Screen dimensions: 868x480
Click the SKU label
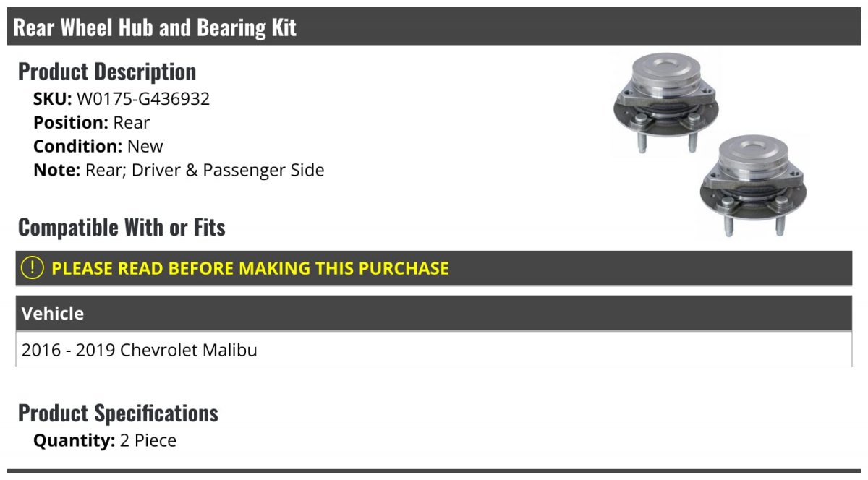coord(52,99)
